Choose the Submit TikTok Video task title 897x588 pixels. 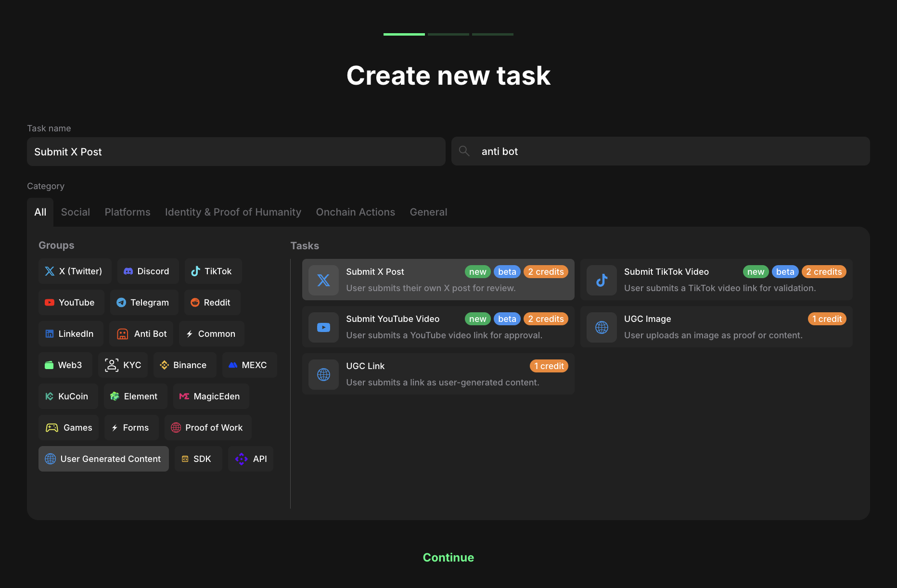point(666,272)
